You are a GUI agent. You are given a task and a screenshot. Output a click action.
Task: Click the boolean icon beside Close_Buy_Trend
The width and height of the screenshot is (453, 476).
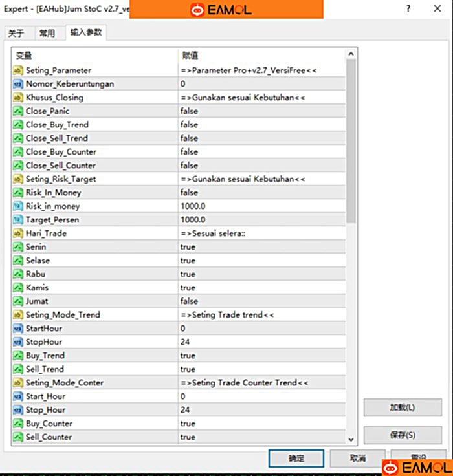tap(18, 125)
